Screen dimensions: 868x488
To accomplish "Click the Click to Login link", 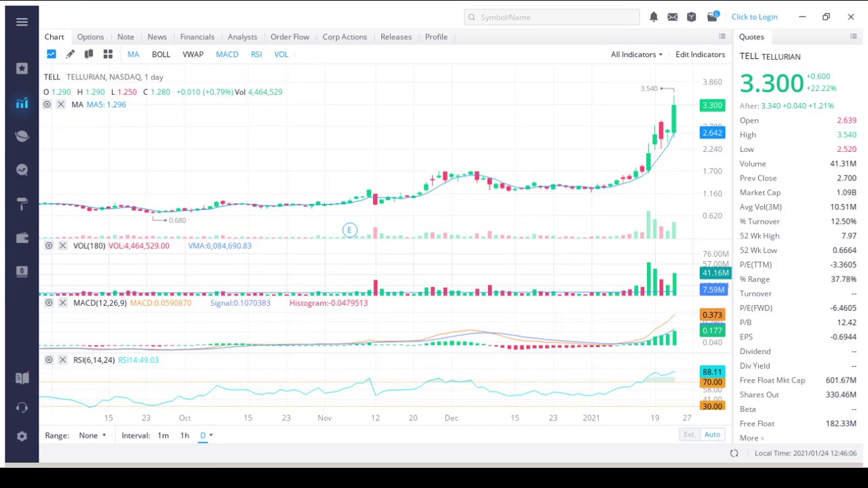I will pyautogui.click(x=754, y=17).
